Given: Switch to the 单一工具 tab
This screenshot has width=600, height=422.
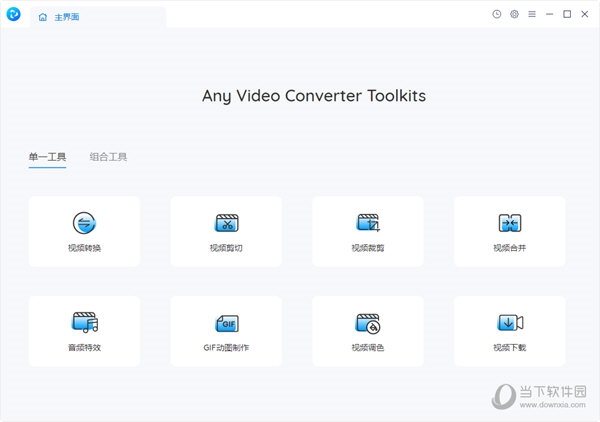Looking at the screenshot, I should (x=47, y=157).
